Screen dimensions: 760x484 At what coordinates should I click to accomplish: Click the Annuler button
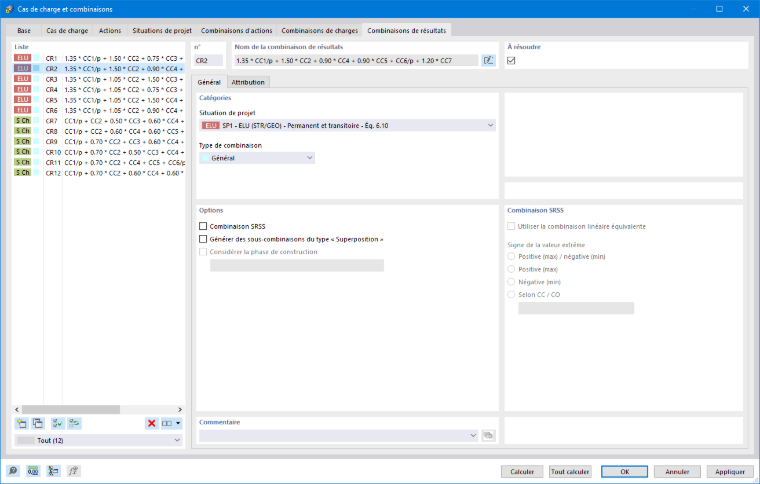677,471
